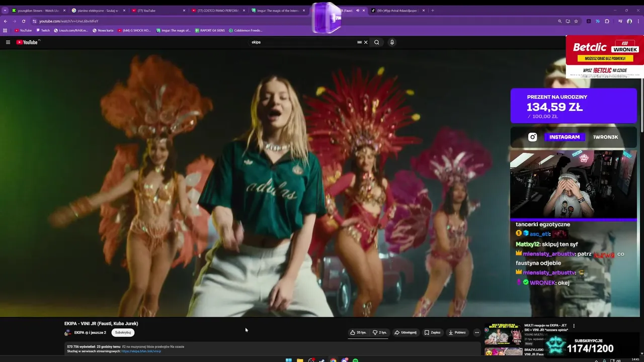The width and height of the screenshot is (644, 362).
Task: Open more actions ellipsis beside Pobierz
Action: tap(477, 332)
